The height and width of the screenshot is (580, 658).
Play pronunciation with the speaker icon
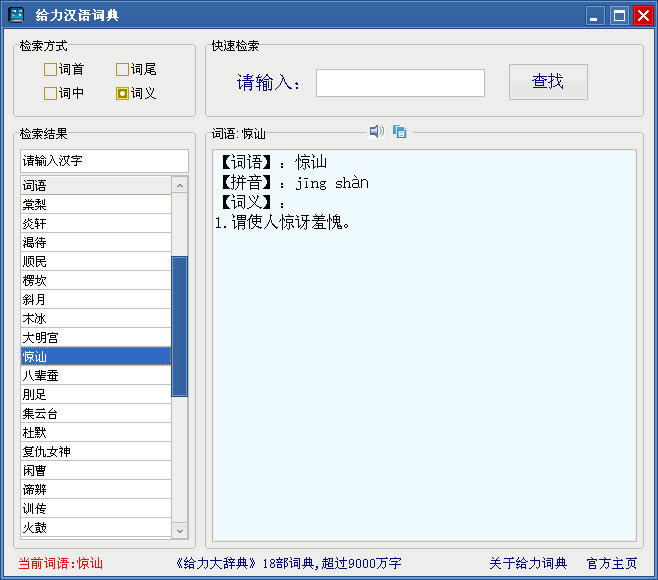click(376, 131)
